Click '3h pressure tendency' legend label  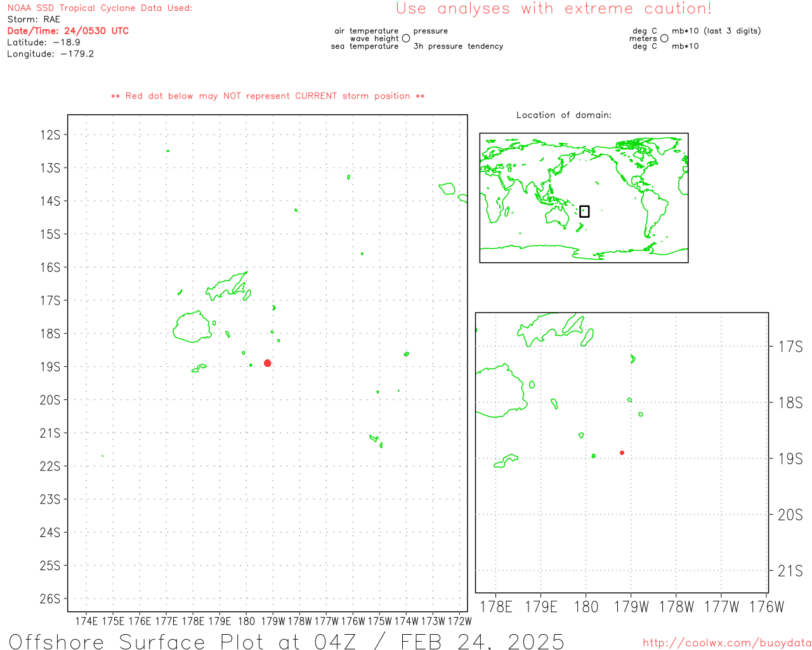(x=458, y=46)
